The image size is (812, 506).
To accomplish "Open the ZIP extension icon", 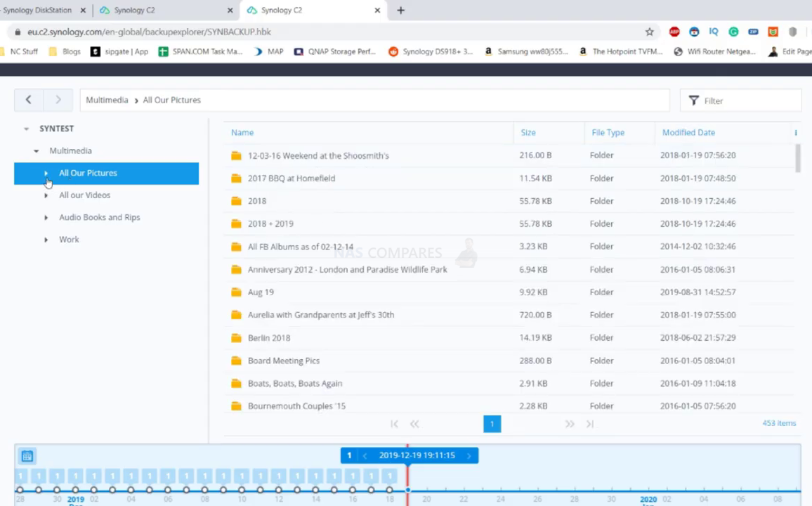I will coord(753,32).
